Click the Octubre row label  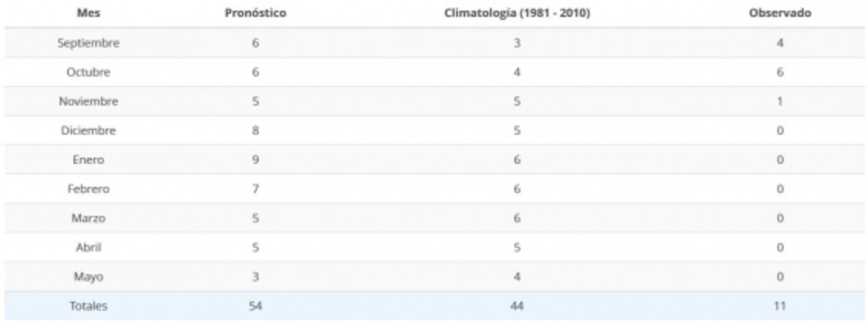coord(88,72)
